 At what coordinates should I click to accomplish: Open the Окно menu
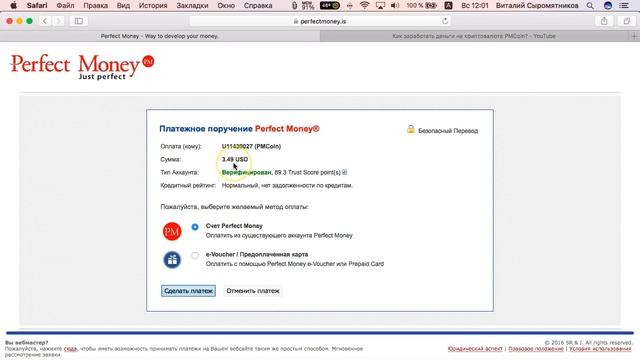tap(226, 6)
